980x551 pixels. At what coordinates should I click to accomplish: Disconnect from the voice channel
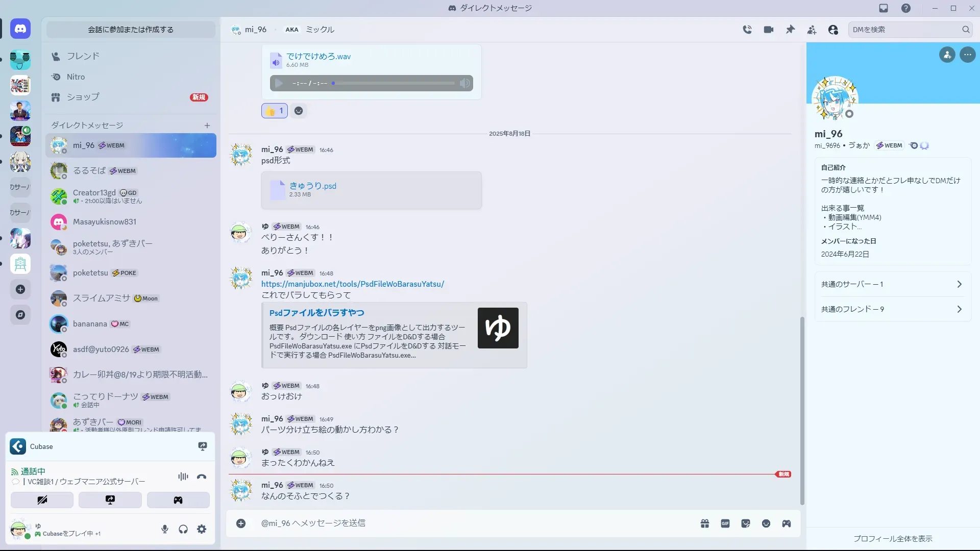[x=202, y=477]
